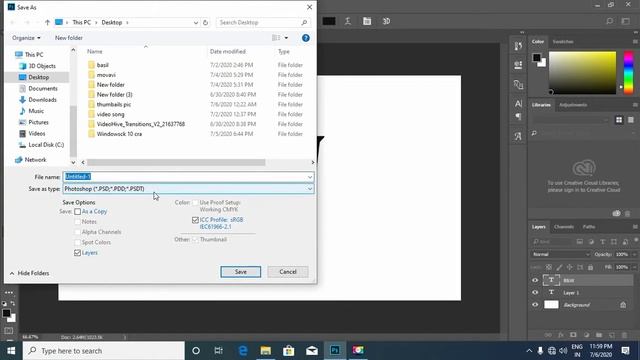Viewport: 640px width, 360px height.
Task: Toggle the ICC Profile sRGB checkbox
Action: click(x=195, y=220)
